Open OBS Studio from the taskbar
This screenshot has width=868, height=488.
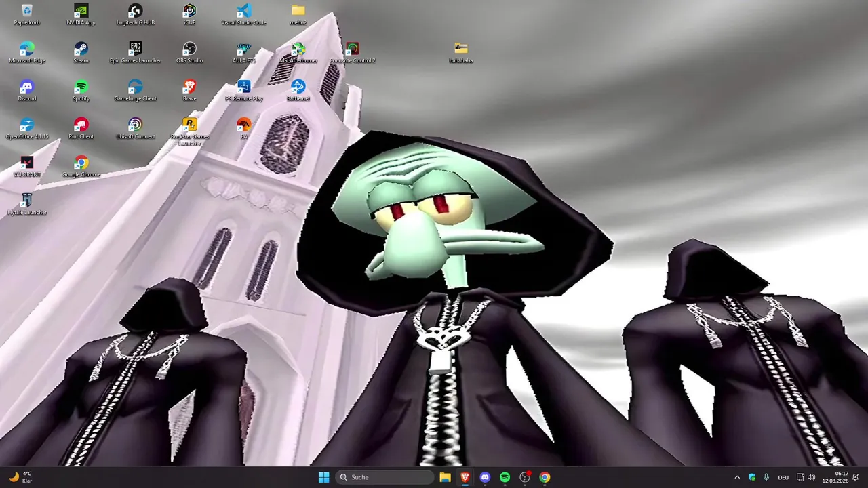point(525,477)
